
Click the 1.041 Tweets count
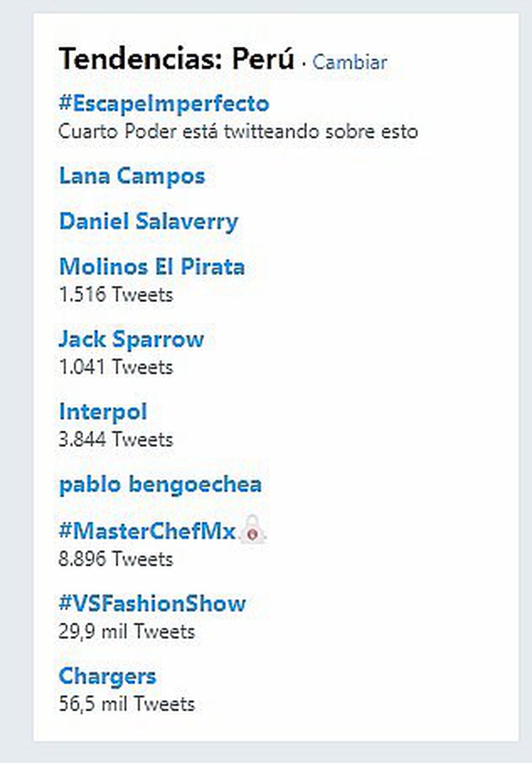coord(116,367)
